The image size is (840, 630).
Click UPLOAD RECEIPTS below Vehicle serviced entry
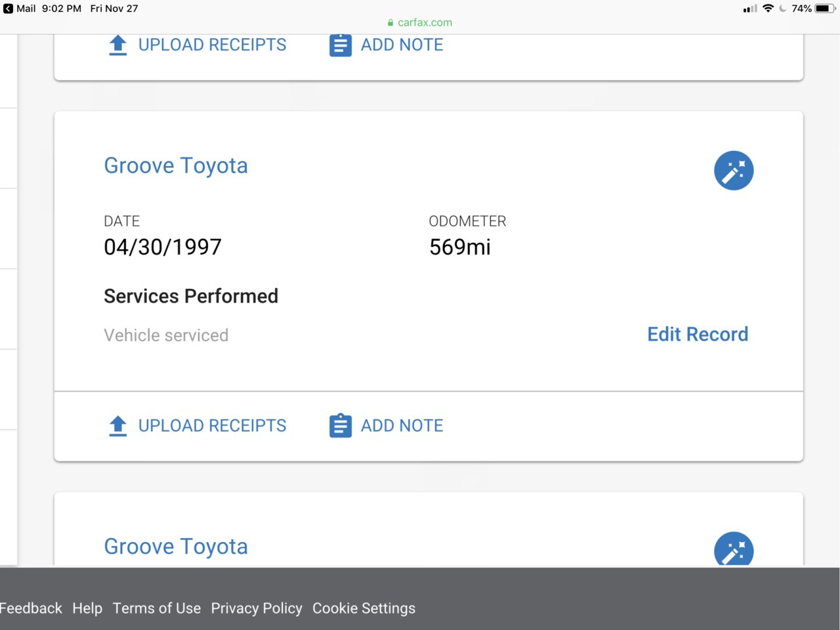(212, 426)
